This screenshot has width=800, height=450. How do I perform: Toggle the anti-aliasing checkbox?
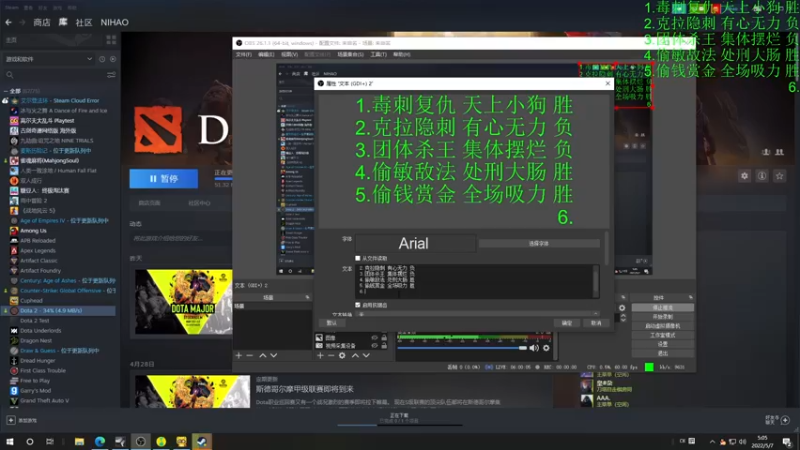point(358,305)
